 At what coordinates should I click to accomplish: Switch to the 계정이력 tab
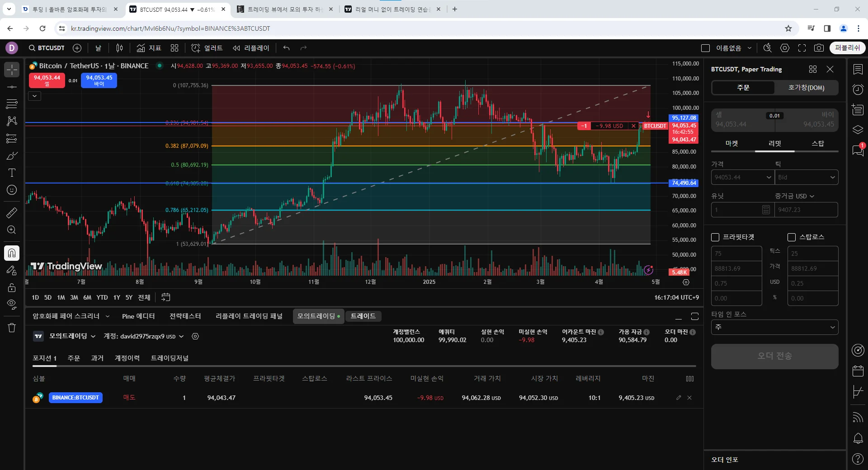tap(127, 358)
